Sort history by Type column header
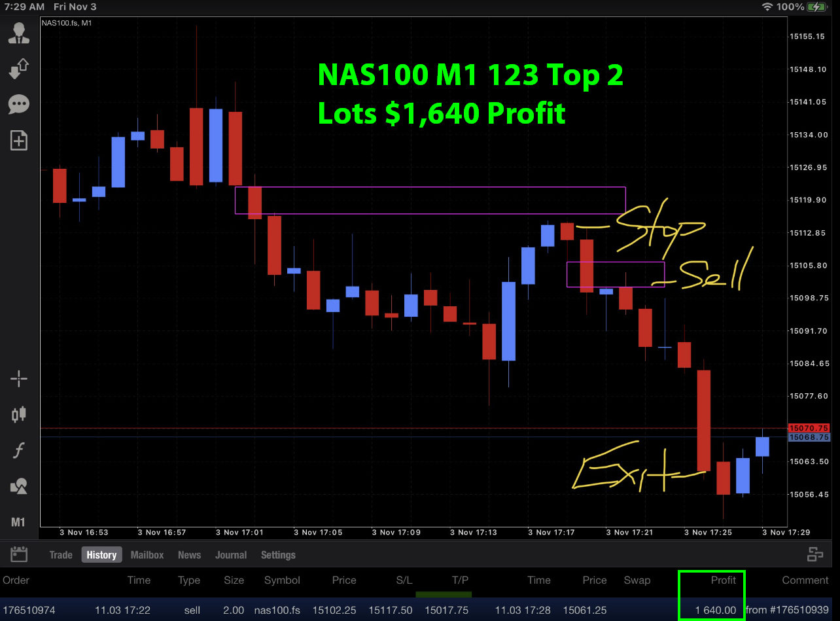This screenshot has height=621, width=840. 189,580
